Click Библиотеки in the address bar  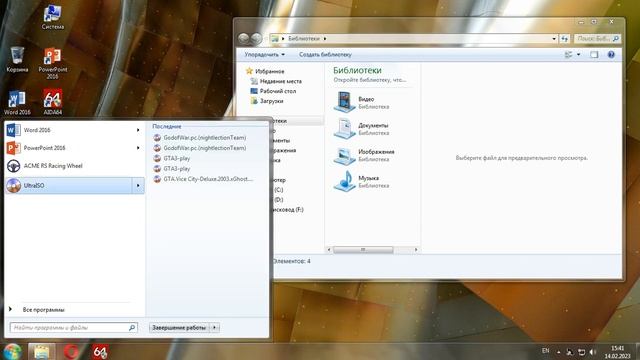(304, 38)
